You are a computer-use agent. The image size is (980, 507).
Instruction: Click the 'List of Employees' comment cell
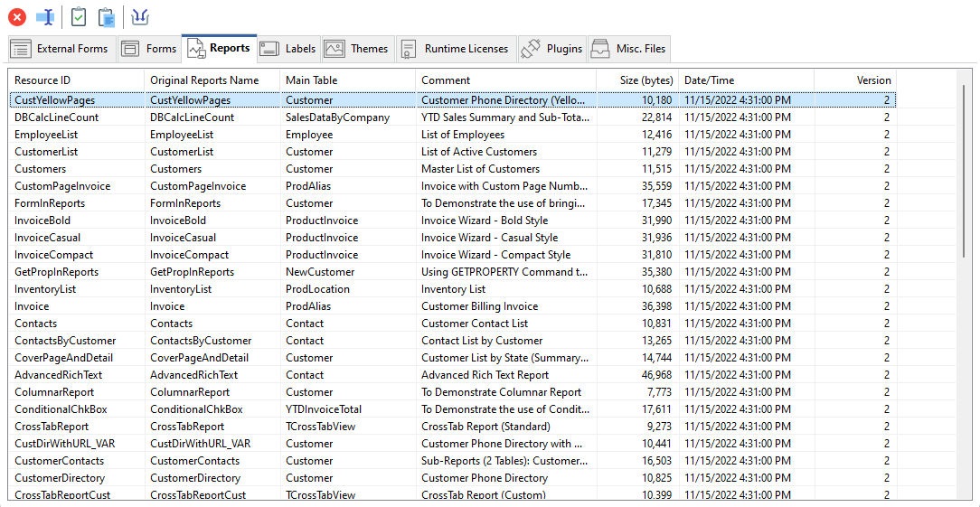[463, 135]
